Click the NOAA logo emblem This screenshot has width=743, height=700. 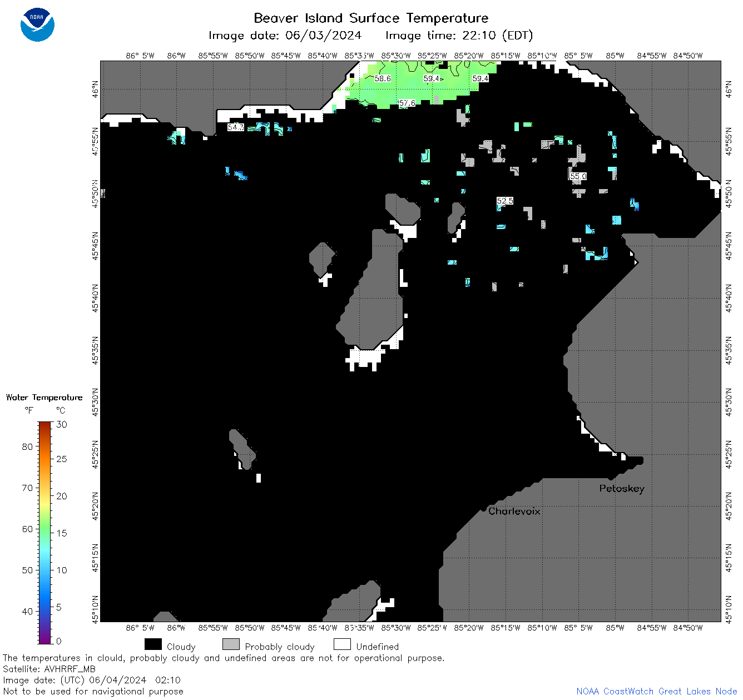point(37,24)
